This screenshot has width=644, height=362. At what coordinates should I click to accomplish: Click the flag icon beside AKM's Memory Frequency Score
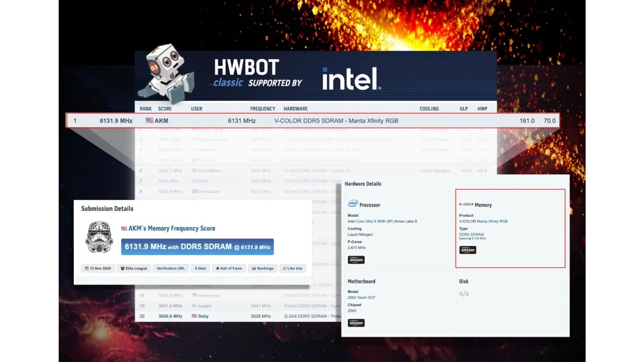124,228
